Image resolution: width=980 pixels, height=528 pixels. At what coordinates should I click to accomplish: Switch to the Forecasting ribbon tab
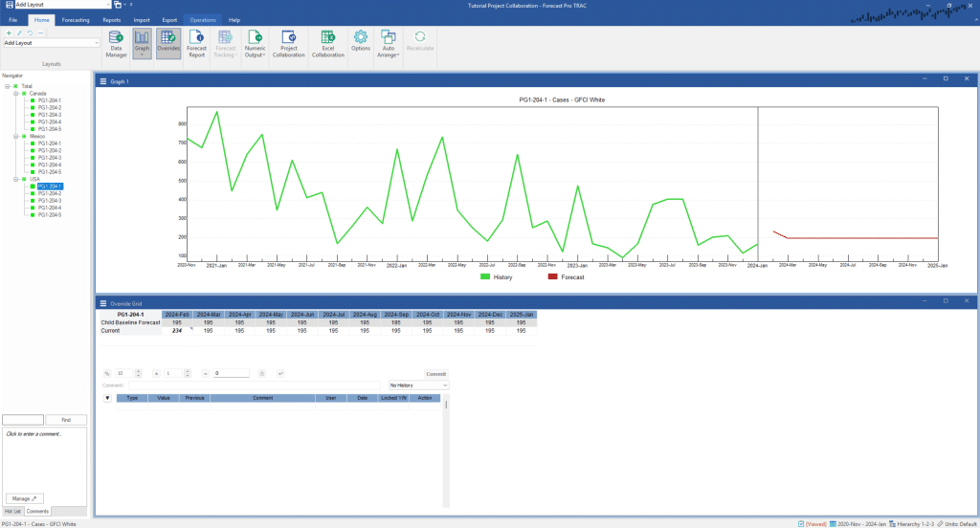point(76,19)
